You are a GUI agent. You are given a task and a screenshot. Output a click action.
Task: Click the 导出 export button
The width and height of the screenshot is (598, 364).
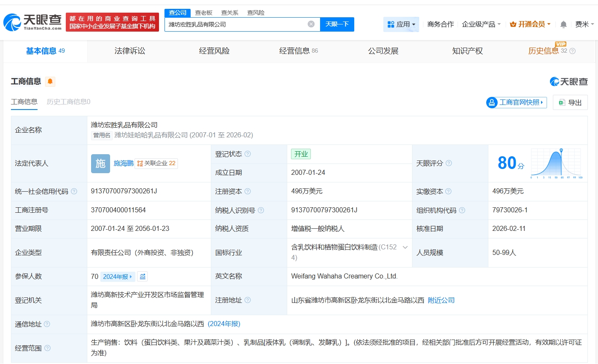(570, 102)
